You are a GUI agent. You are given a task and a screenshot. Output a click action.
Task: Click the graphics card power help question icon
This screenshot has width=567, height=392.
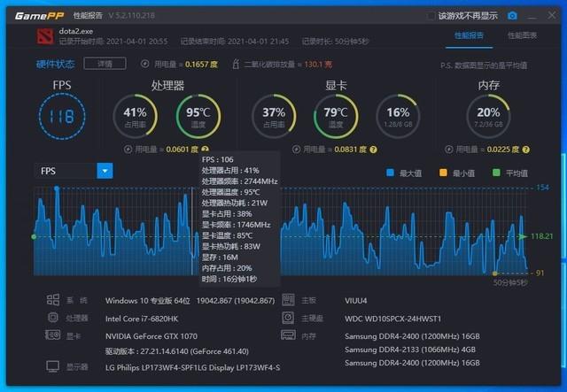(x=374, y=150)
